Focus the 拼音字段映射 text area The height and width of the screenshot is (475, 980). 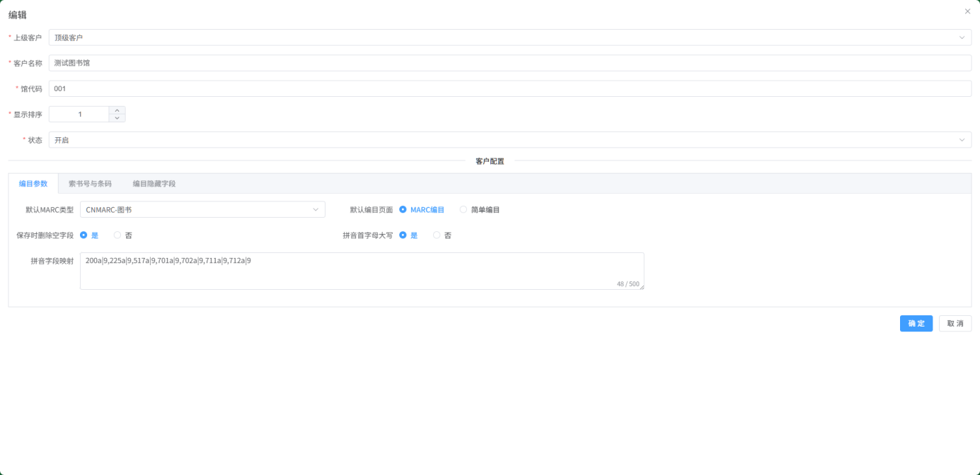[x=362, y=271]
